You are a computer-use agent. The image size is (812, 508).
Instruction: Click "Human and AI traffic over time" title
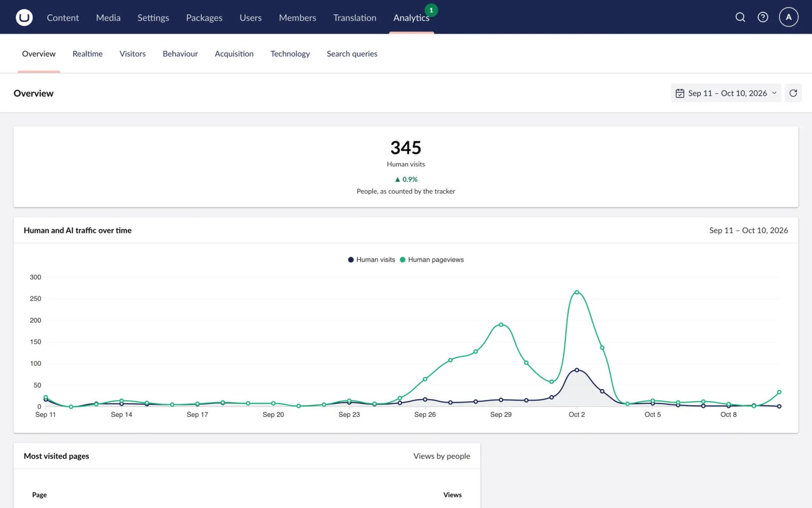pos(78,230)
